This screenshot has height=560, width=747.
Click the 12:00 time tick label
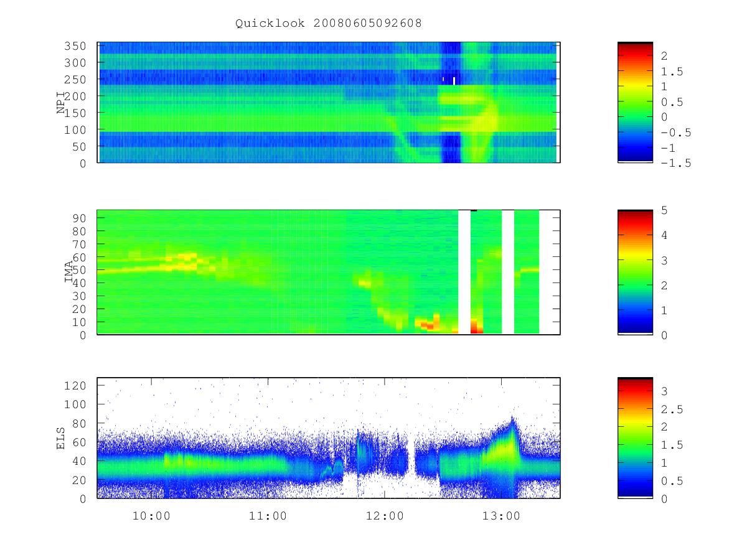point(385,516)
